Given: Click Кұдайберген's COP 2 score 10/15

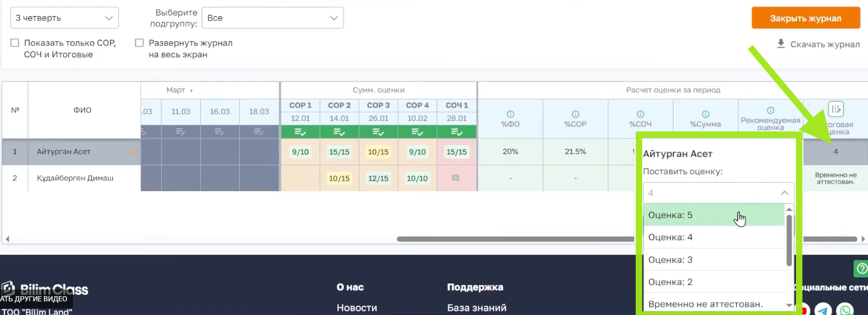Looking at the screenshot, I should coord(339,178).
